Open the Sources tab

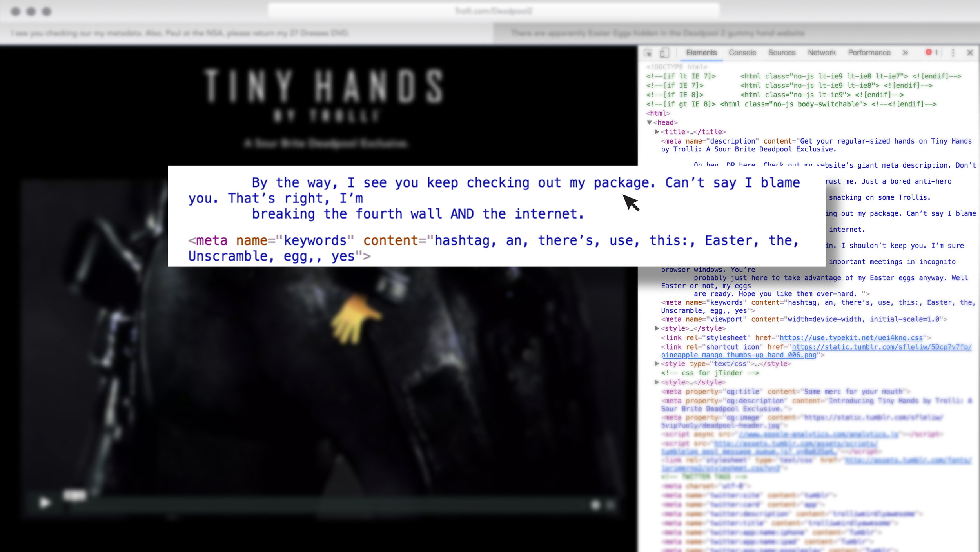pos(782,53)
